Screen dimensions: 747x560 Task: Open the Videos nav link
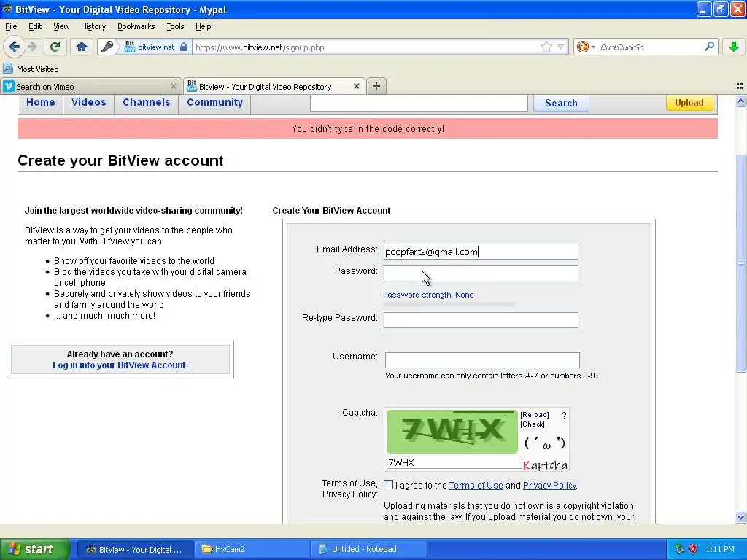(x=88, y=102)
